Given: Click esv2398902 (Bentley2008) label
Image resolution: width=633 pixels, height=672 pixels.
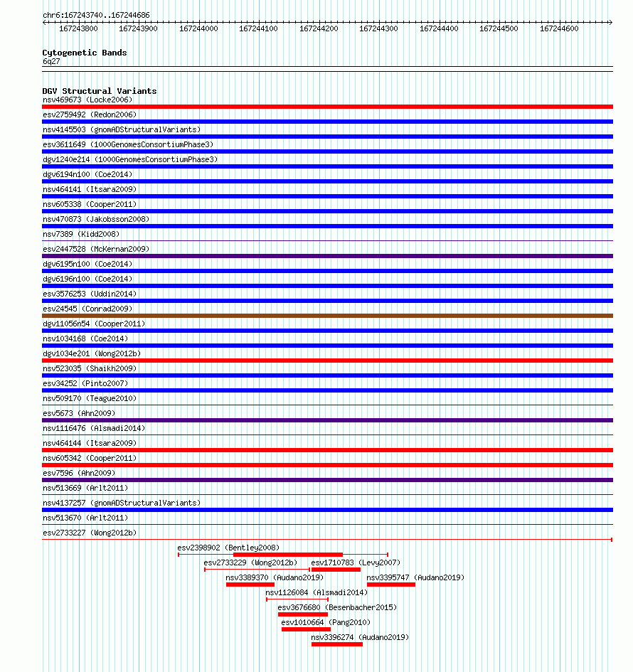Looking at the screenshot, I should (228, 548).
